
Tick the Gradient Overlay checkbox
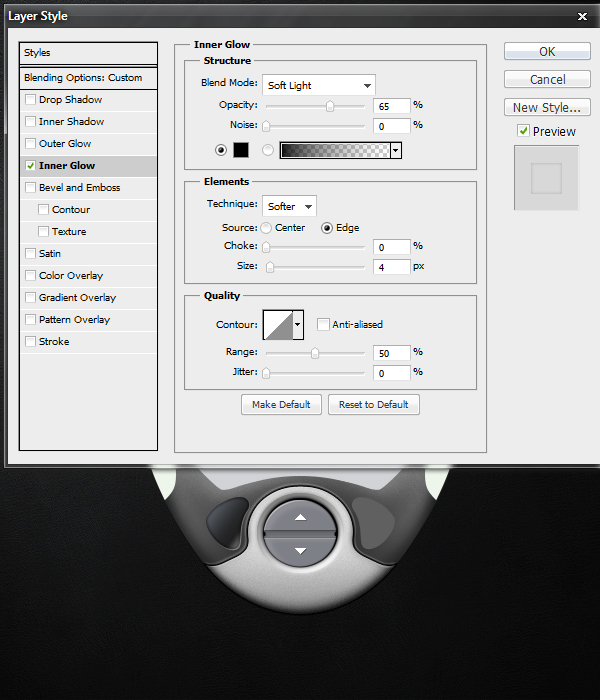[30, 297]
